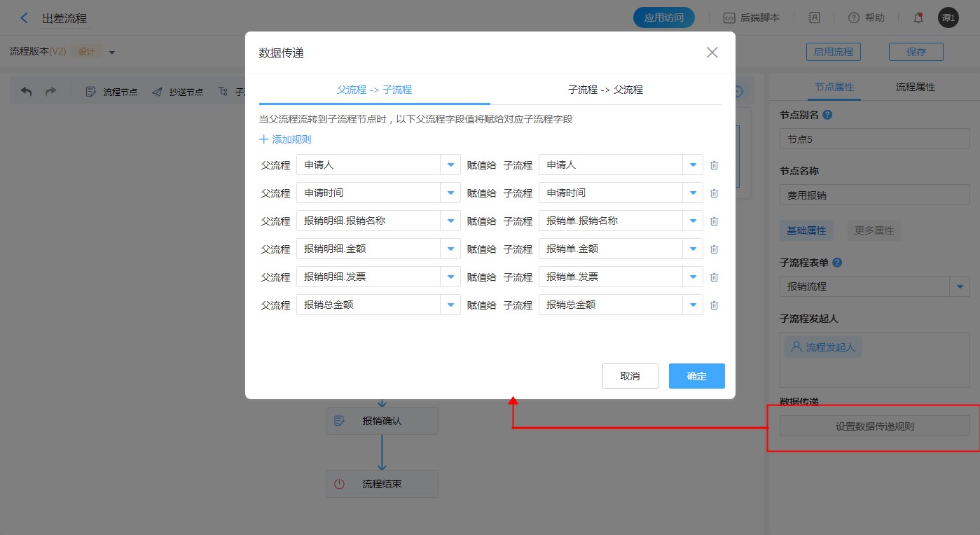
Task: Click the user avatar 谭1
Action: point(948,18)
